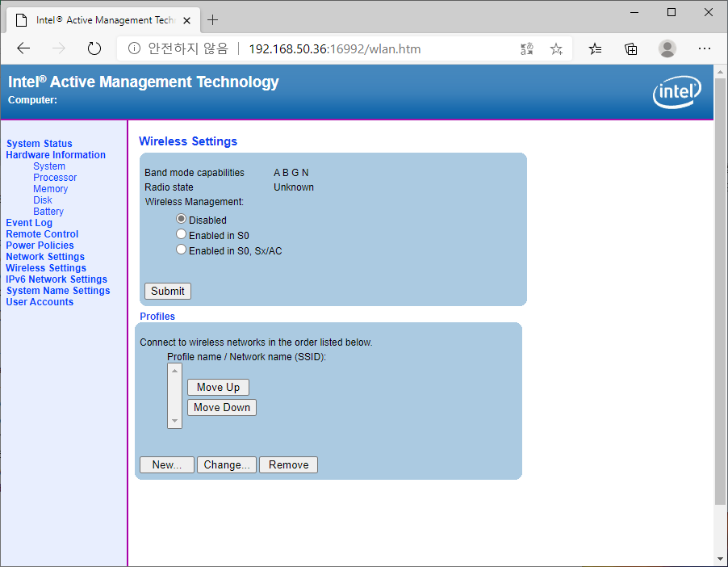
Task: Open a new browser tab
Action: coord(212,20)
